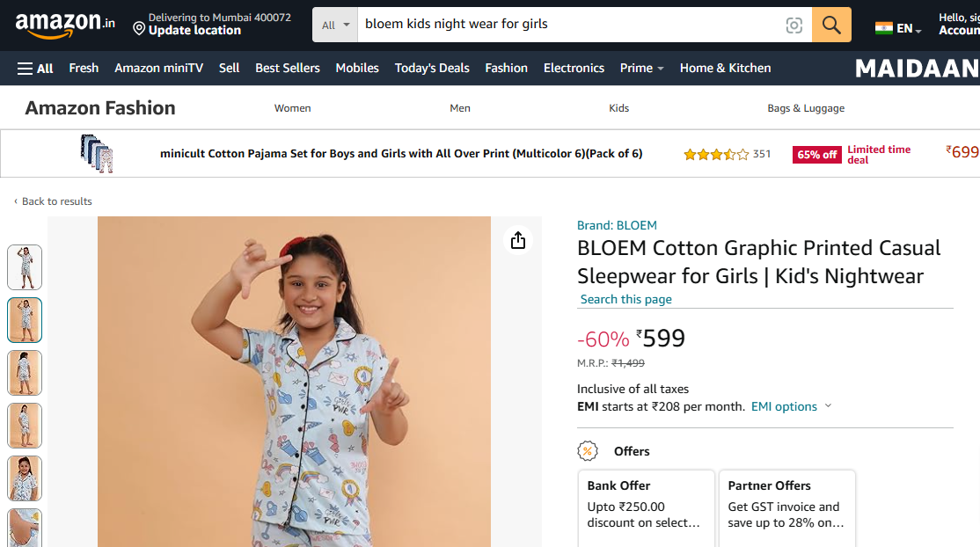Open the All search category dropdown
This screenshot has width=980, height=547.
[335, 25]
